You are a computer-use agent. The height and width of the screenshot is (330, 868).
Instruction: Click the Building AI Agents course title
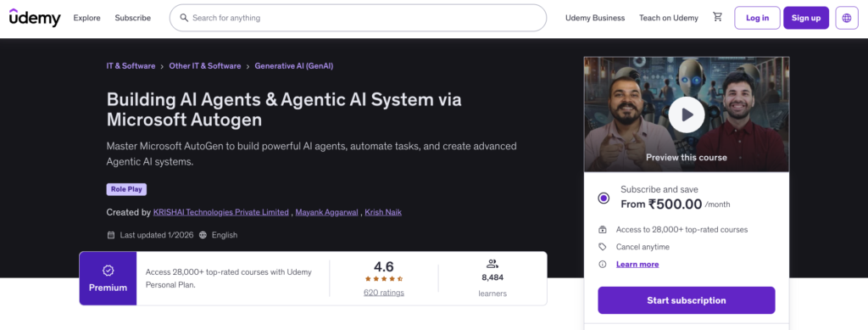[x=284, y=109]
